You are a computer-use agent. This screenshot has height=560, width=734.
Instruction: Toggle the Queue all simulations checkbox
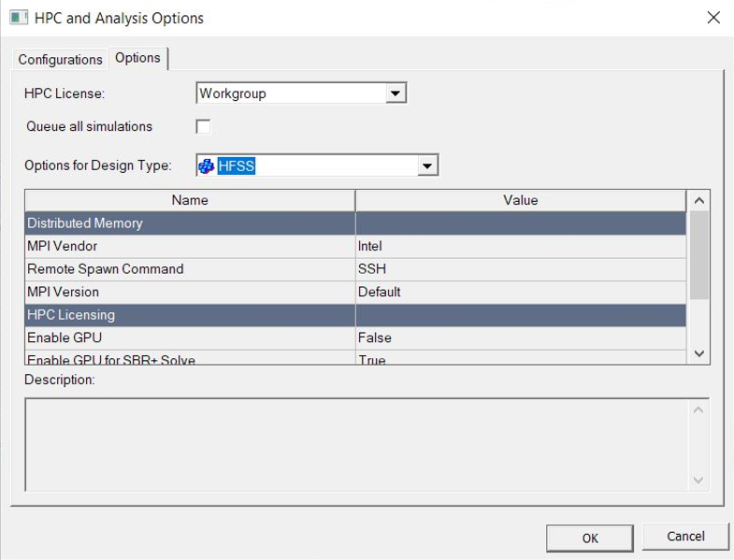point(203,126)
